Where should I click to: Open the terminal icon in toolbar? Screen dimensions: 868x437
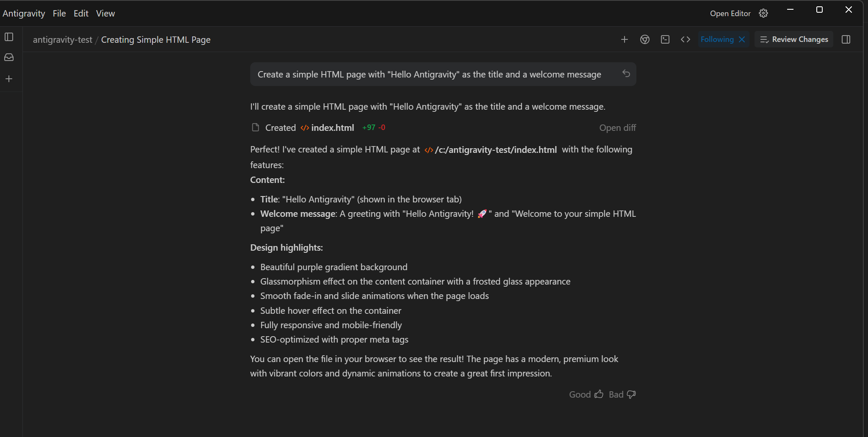tap(665, 39)
